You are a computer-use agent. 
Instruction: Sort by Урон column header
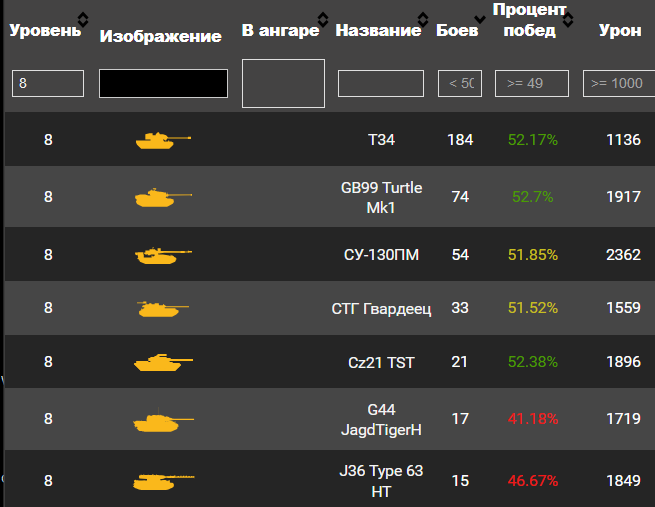pyautogui.click(x=619, y=30)
